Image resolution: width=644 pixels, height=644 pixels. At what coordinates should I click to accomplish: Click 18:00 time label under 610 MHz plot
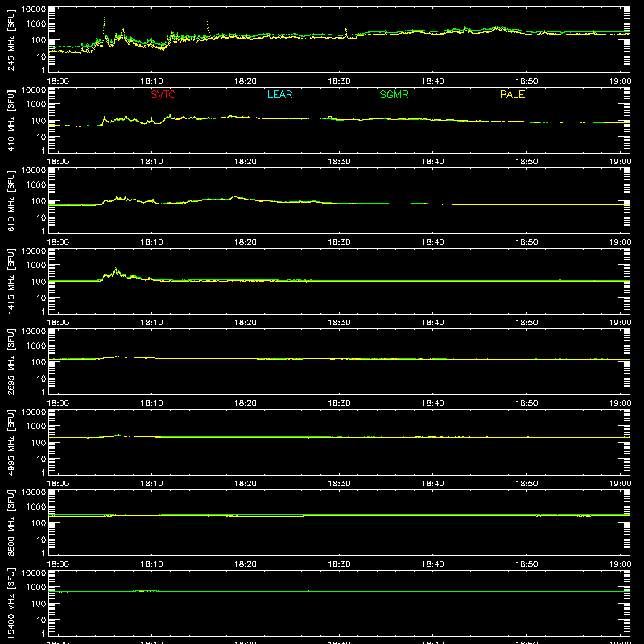point(58,242)
